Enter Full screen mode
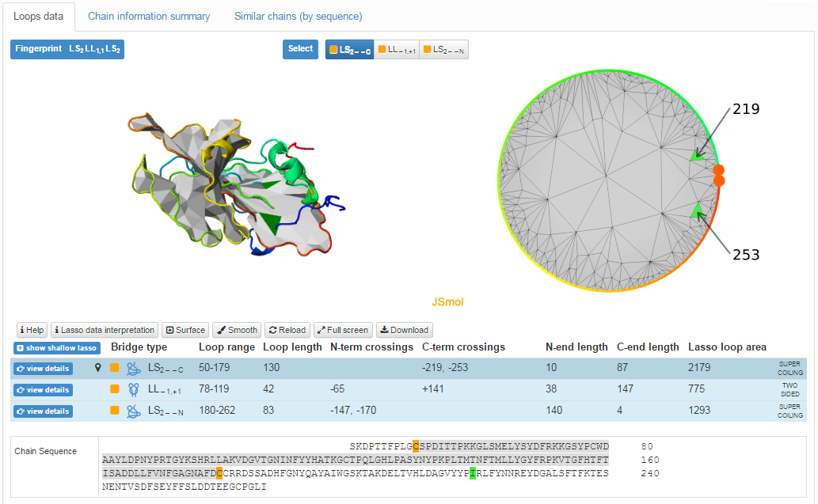The height and width of the screenshot is (504, 818). [342, 330]
